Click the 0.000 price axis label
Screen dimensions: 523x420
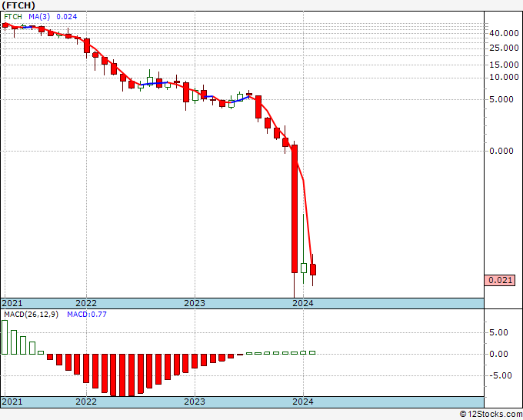coord(501,151)
